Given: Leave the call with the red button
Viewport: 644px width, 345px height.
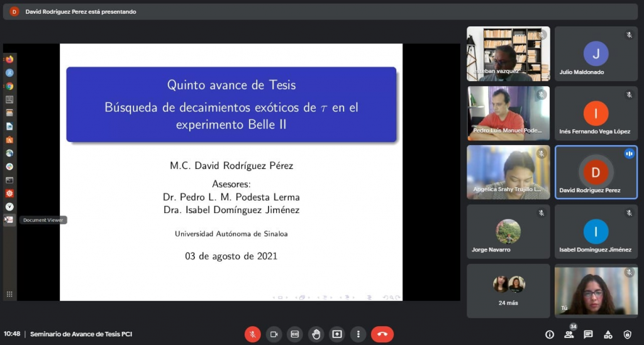Looking at the screenshot, I should pyautogui.click(x=382, y=334).
